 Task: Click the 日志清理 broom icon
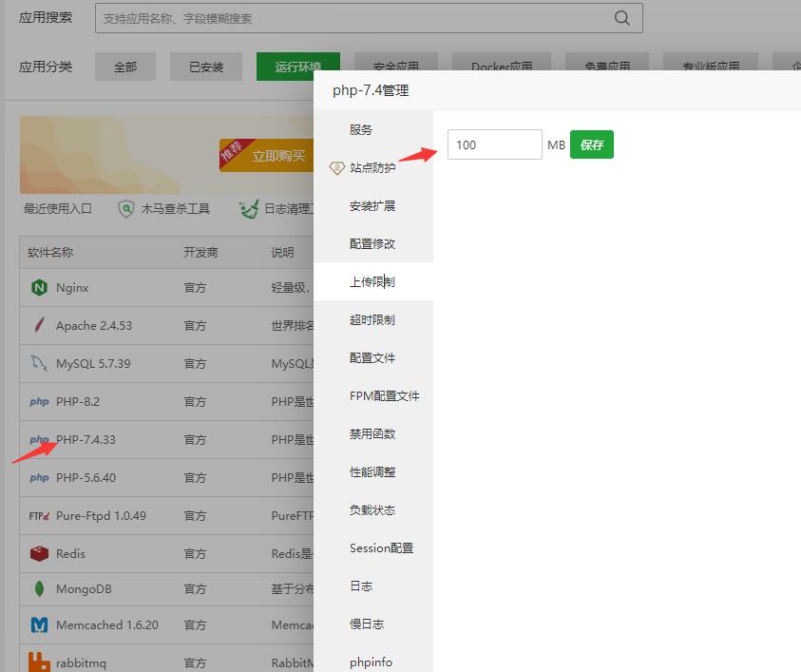(249, 208)
